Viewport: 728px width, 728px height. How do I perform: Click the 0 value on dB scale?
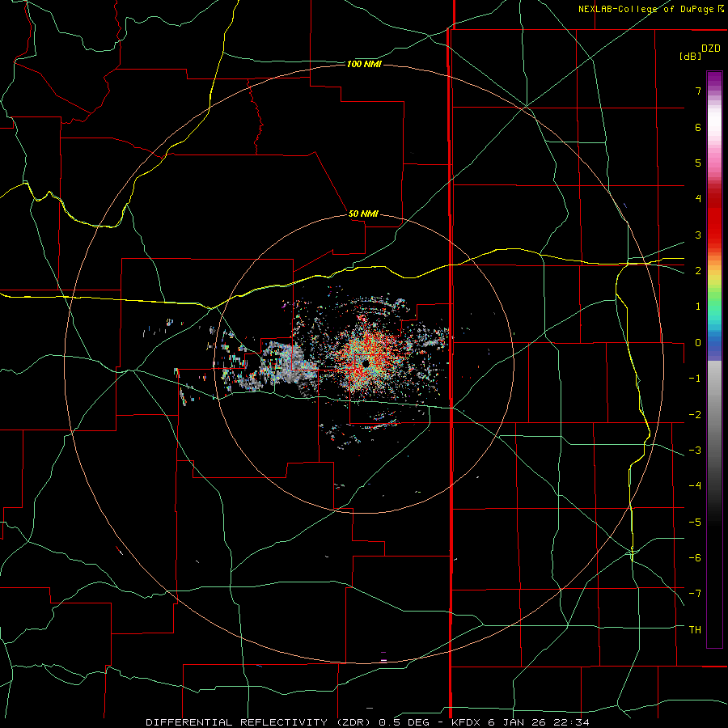[698, 343]
